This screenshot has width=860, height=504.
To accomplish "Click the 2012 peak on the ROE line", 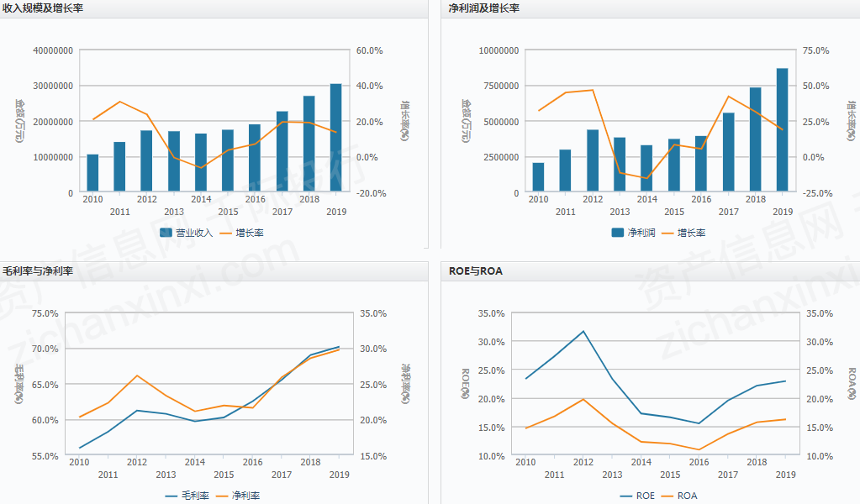I will [x=583, y=331].
